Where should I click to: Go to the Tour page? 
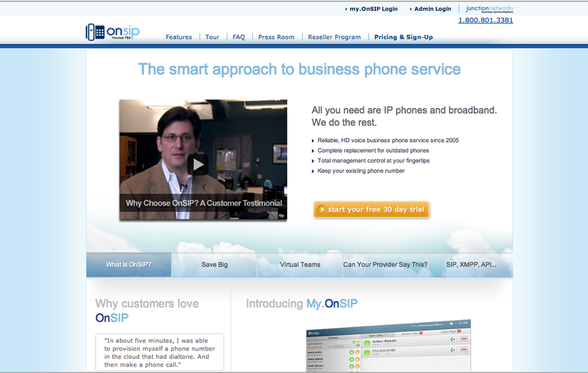click(x=212, y=37)
